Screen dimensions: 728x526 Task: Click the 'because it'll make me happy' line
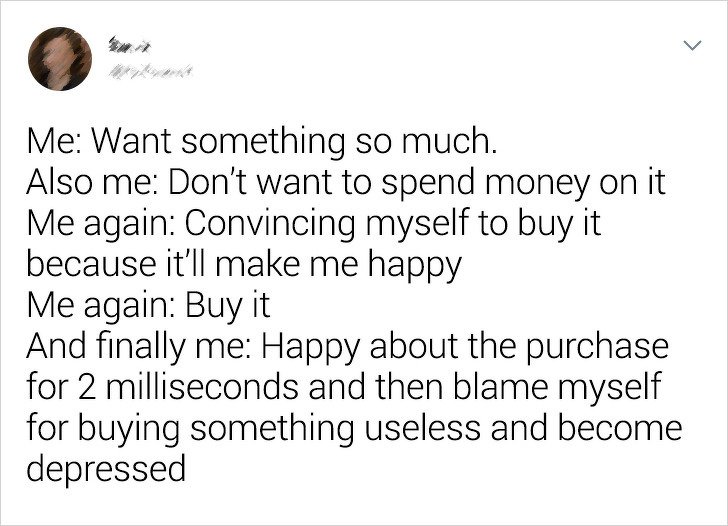(x=244, y=265)
